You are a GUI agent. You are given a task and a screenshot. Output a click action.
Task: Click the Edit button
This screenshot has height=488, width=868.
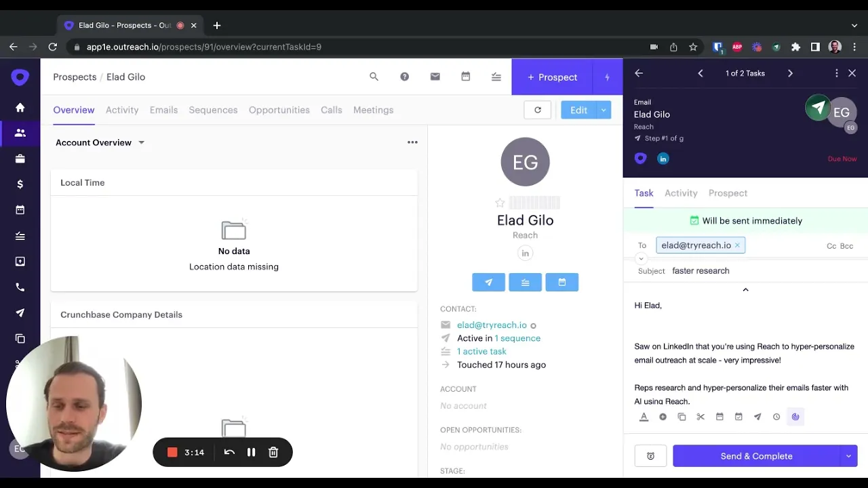click(x=578, y=110)
